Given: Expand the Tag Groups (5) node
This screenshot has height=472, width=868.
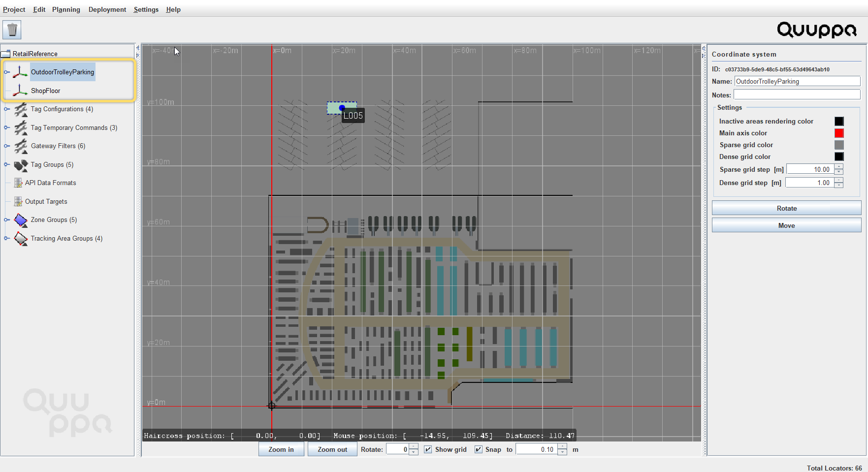Looking at the screenshot, I should tap(7, 165).
